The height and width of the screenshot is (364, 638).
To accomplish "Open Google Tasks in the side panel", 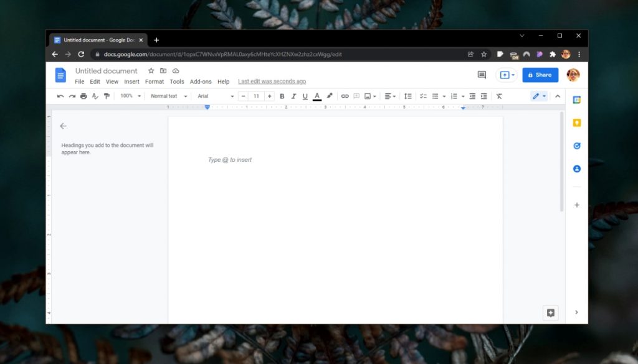I will click(576, 146).
